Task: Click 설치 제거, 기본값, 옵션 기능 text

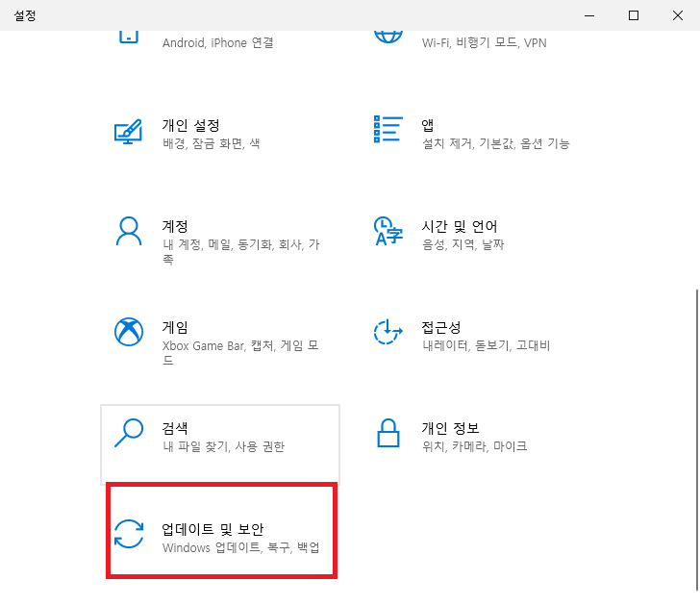Action: [x=496, y=143]
